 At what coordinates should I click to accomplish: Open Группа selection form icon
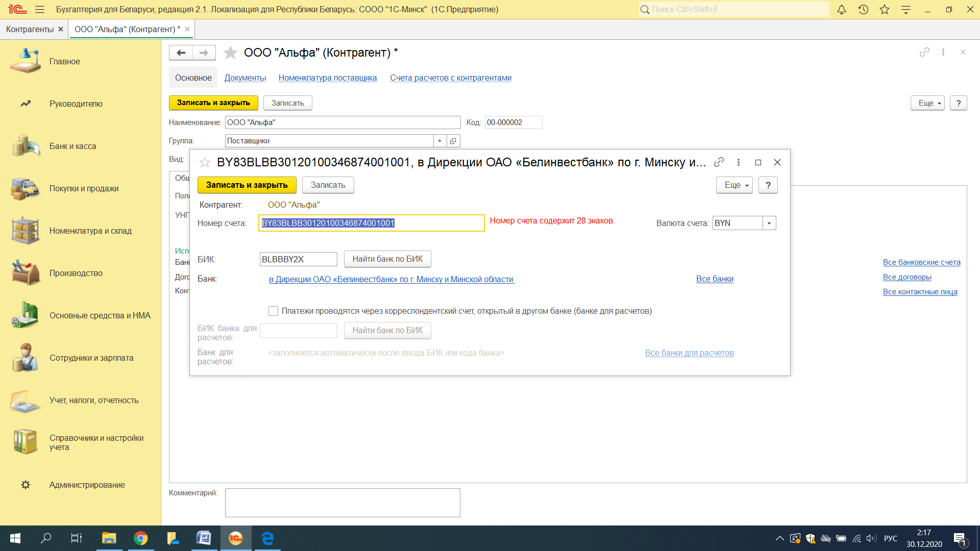(x=453, y=141)
